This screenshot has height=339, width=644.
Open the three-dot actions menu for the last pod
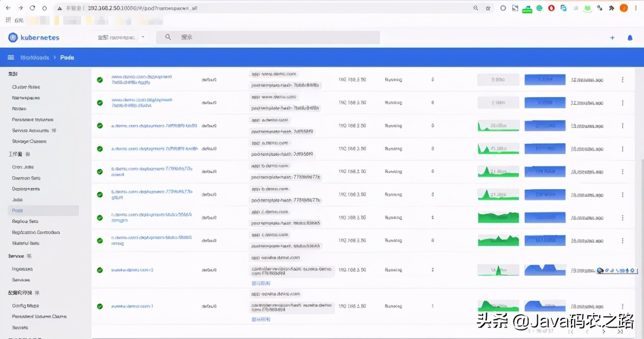tap(623, 306)
